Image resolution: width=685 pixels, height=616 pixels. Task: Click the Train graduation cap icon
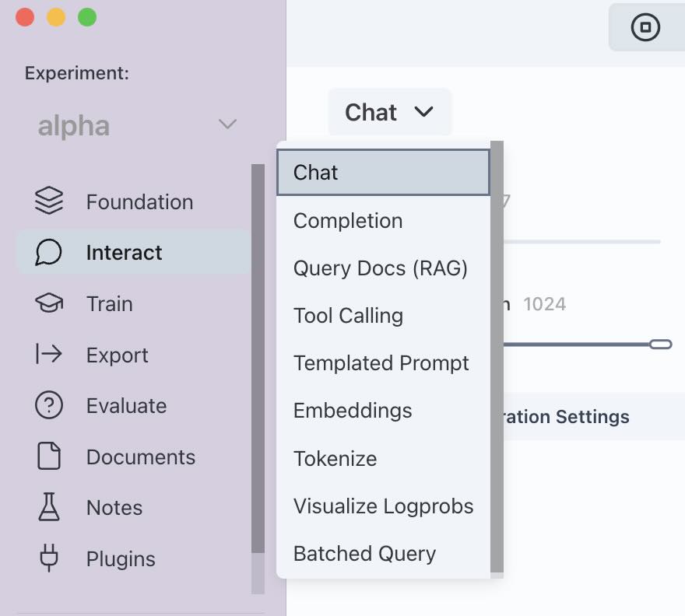point(49,303)
